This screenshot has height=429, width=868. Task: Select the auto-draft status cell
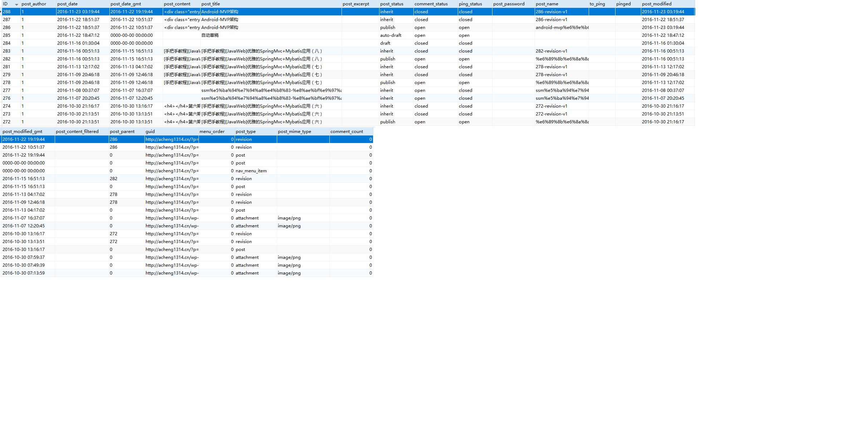pos(391,35)
